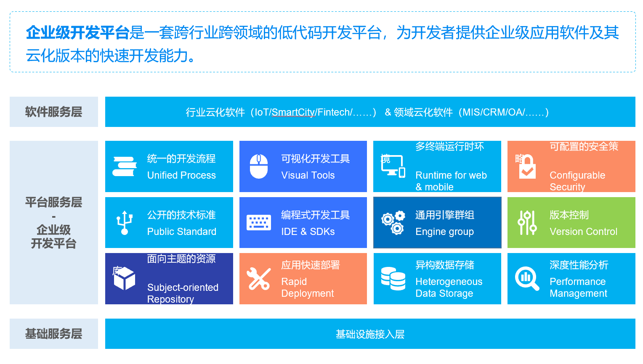This screenshot has width=643, height=364.
Task: Click the Visual Tools text
Action: [x=308, y=175]
